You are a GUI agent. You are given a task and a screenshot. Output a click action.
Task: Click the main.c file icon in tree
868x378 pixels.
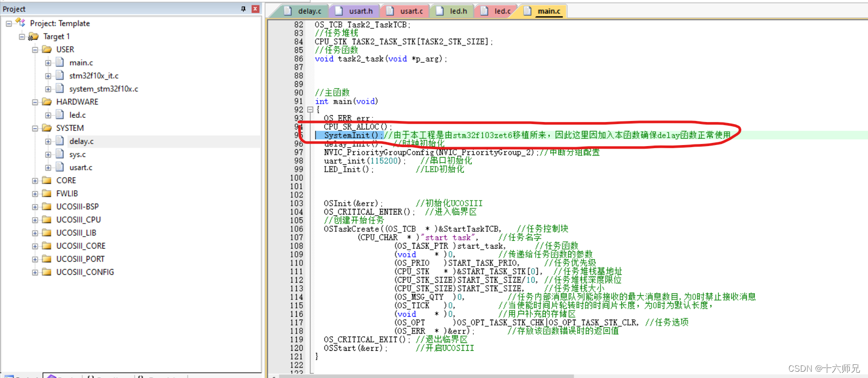[60, 62]
